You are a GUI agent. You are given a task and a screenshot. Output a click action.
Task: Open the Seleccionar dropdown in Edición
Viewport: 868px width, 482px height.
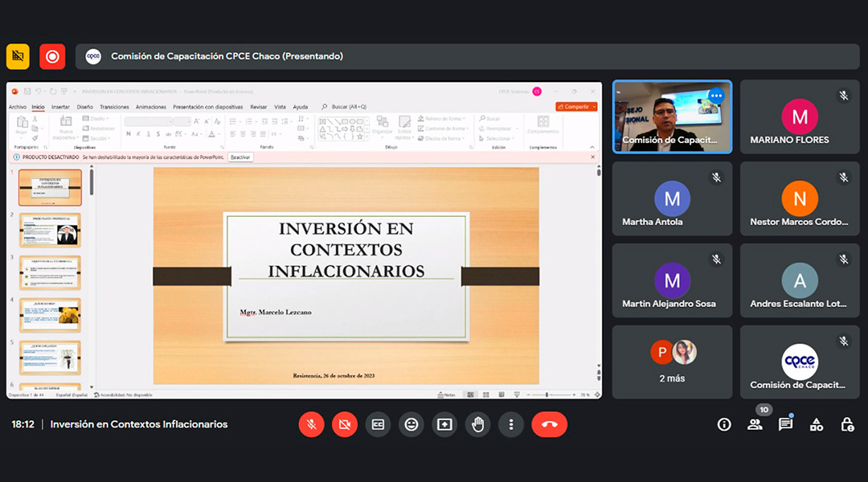pos(495,138)
